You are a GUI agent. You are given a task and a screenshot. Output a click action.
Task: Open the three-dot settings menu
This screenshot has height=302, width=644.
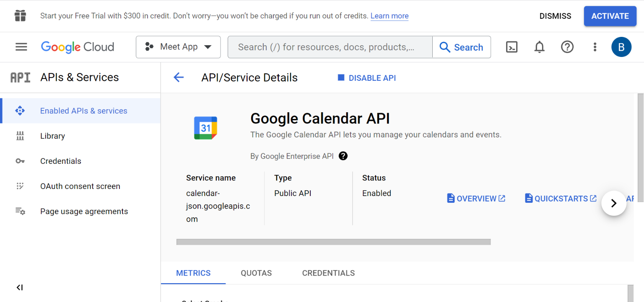point(595,47)
